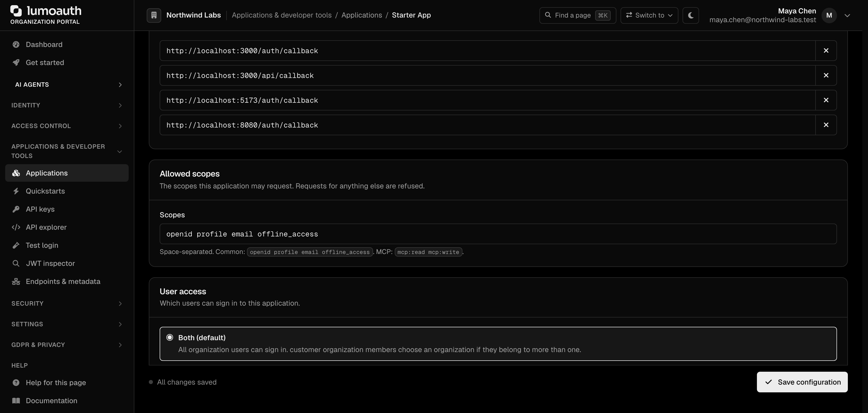Open JWT inspector via magnifier icon

coord(16,264)
